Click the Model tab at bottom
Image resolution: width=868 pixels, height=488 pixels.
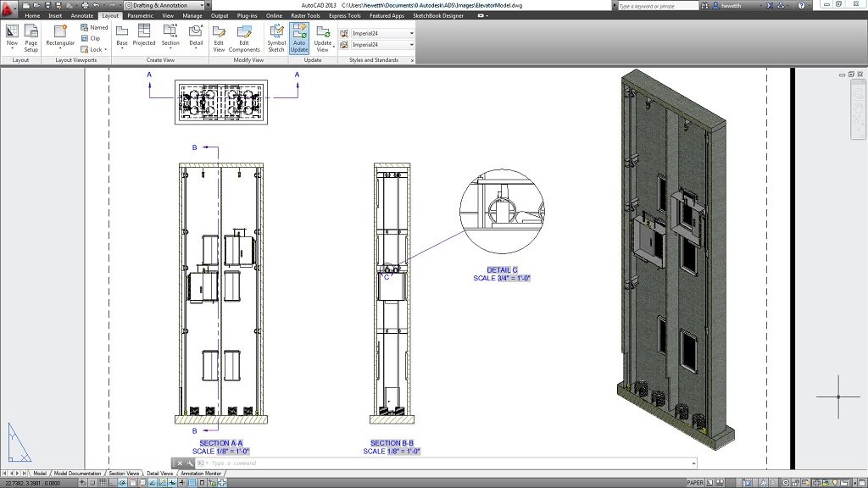[x=40, y=474]
